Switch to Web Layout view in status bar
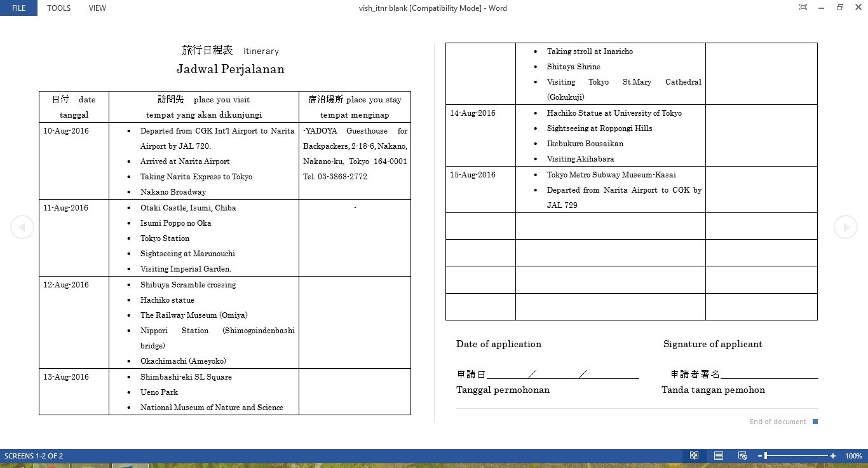 [x=742, y=456]
